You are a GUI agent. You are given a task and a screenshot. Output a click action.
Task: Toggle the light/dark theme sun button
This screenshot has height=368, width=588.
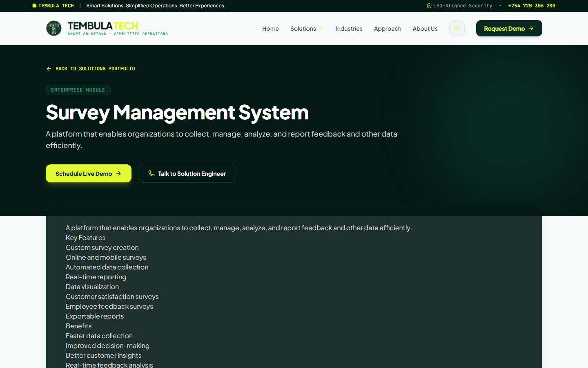(x=457, y=28)
